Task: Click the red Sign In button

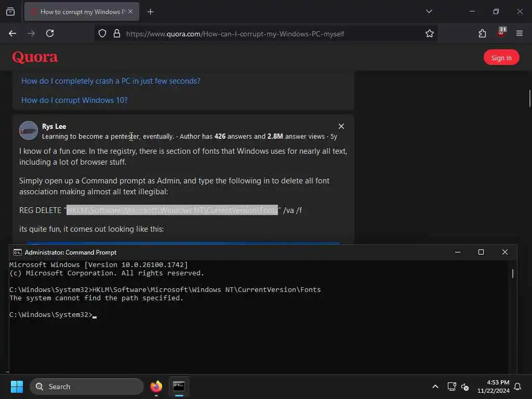Action: (x=501, y=58)
